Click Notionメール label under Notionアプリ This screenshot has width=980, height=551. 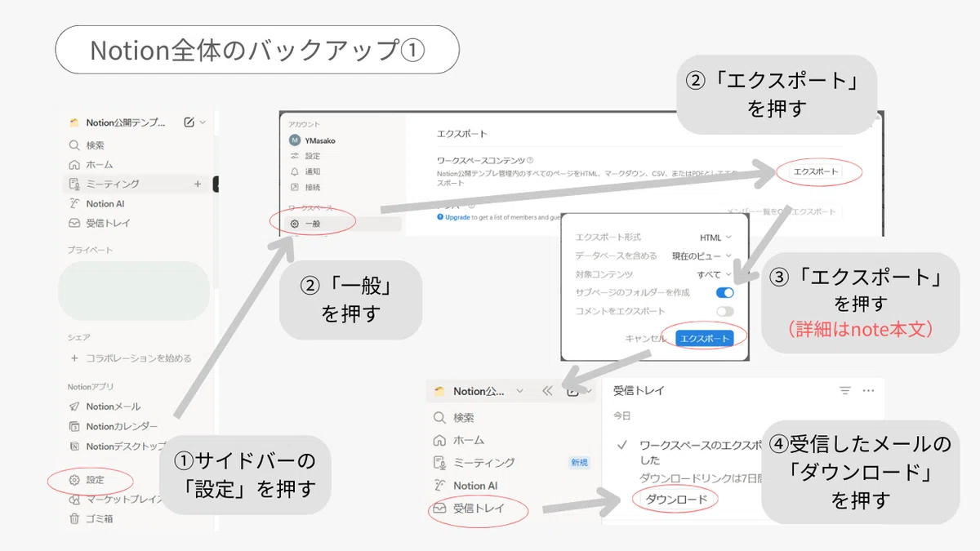pos(114,407)
